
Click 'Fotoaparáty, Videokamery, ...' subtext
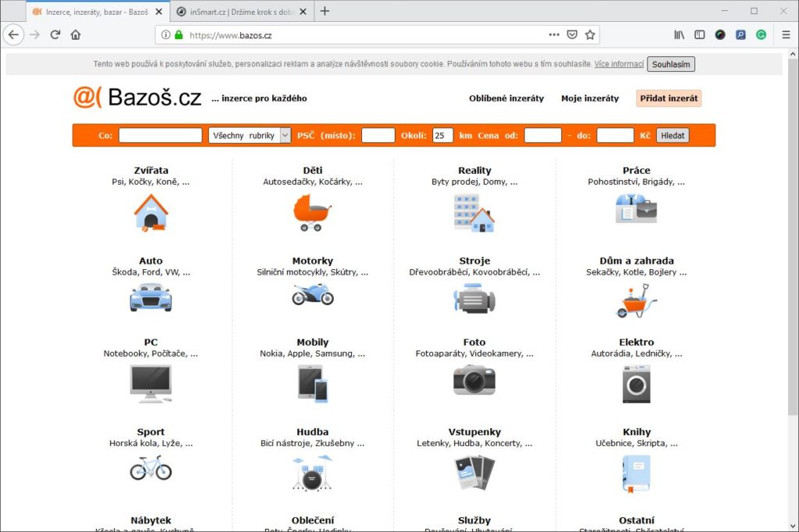point(474,353)
